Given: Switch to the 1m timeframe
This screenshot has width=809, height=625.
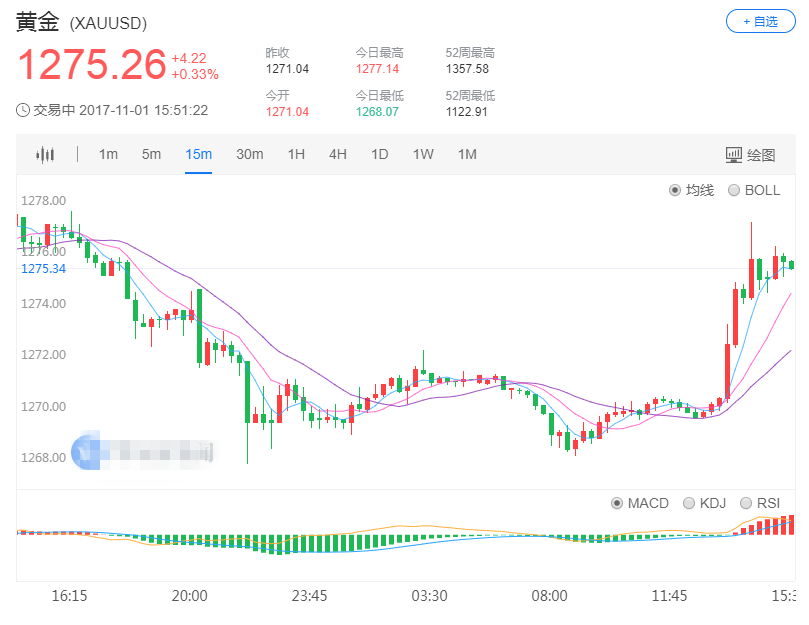Looking at the screenshot, I should click(108, 154).
